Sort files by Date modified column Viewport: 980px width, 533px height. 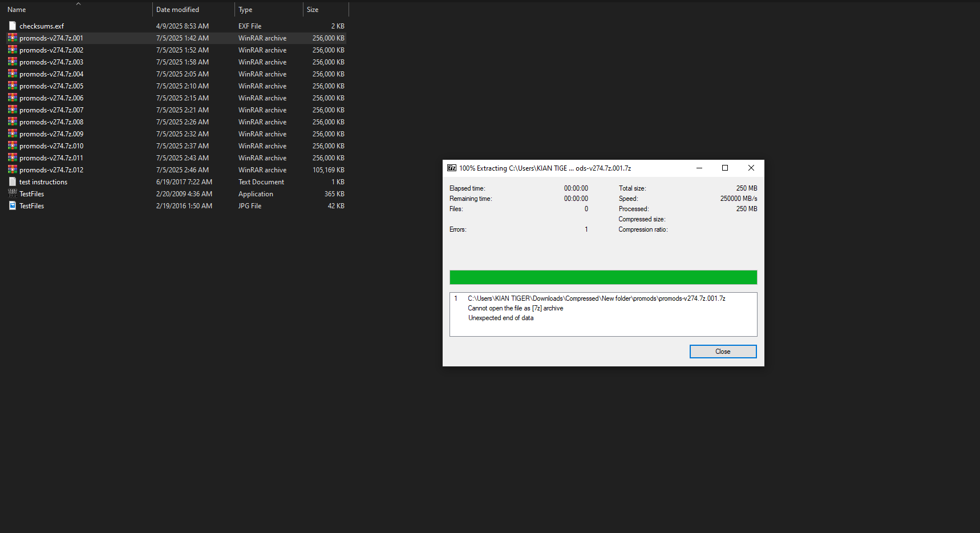click(177, 9)
